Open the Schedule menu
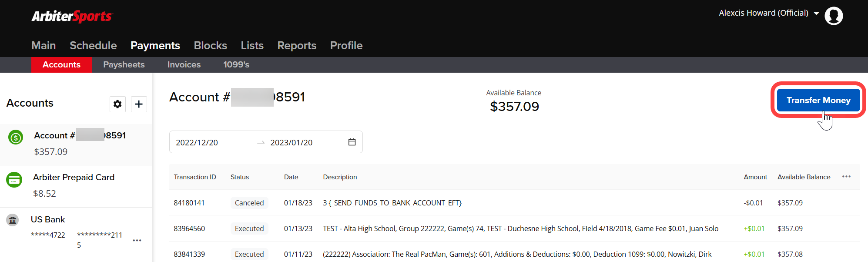The width and height of the screenshot is (868, 262). (x=93, y=45)
